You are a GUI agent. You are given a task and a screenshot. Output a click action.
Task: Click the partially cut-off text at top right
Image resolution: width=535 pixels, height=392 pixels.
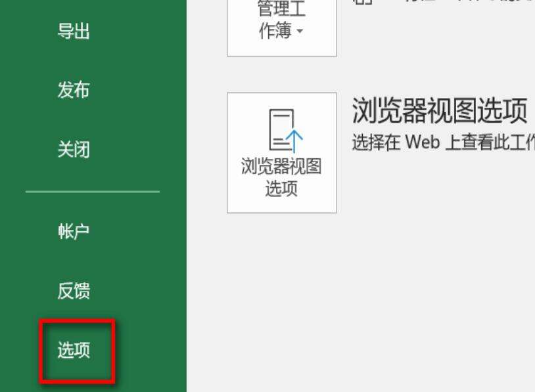pos(469,1)
